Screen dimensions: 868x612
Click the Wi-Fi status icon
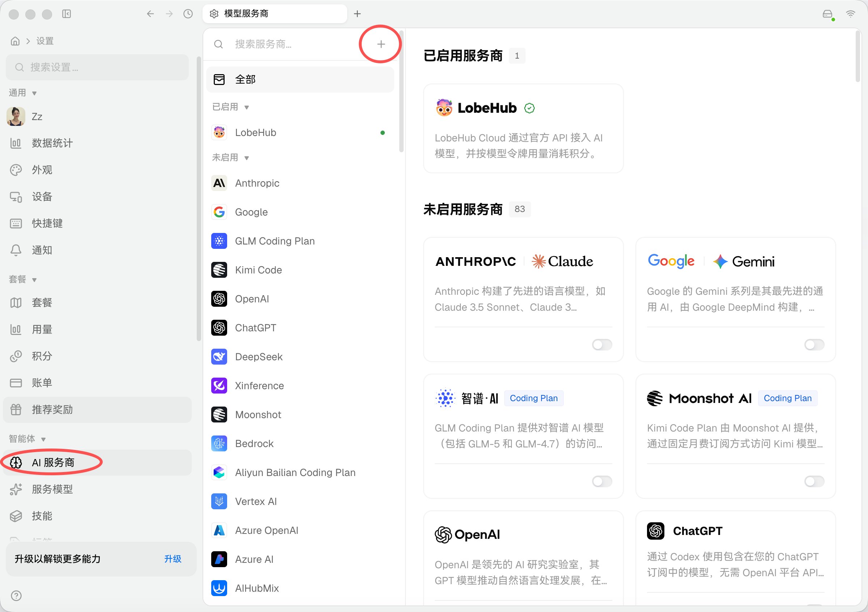[x=850, y=14]
